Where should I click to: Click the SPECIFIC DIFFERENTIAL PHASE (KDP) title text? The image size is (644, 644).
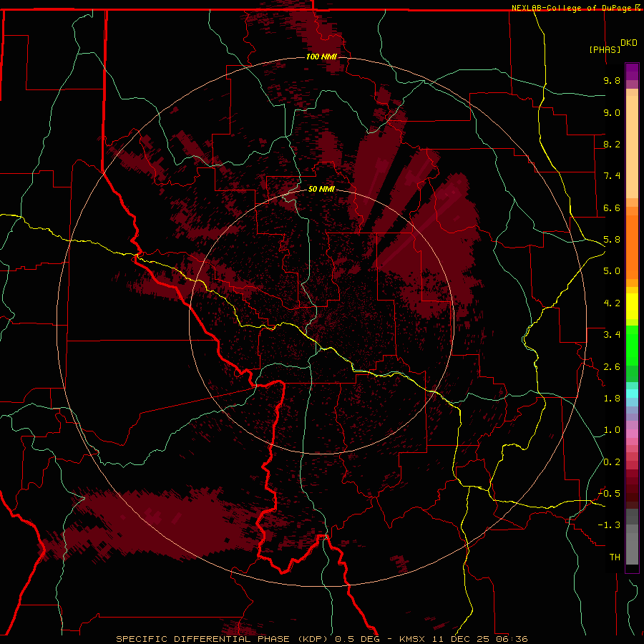[x=223, y=639]
